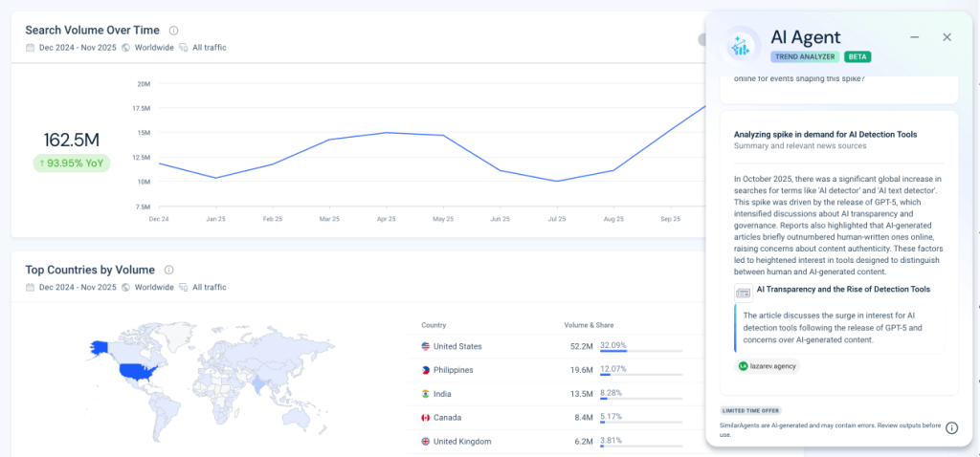Click the globe icon in Top Countries header
The image size is (980, 457).
tap(126, 288)
